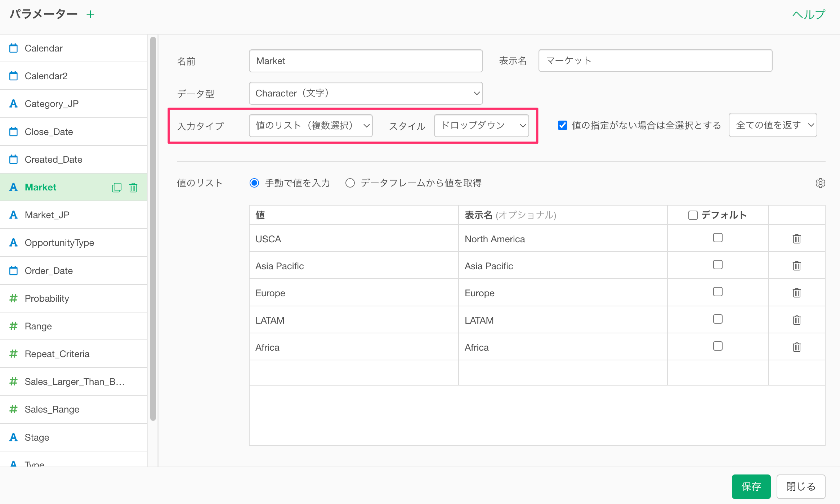840x504 pixels.
Task: Click the empty new value row cell
Action: (354, 373)
